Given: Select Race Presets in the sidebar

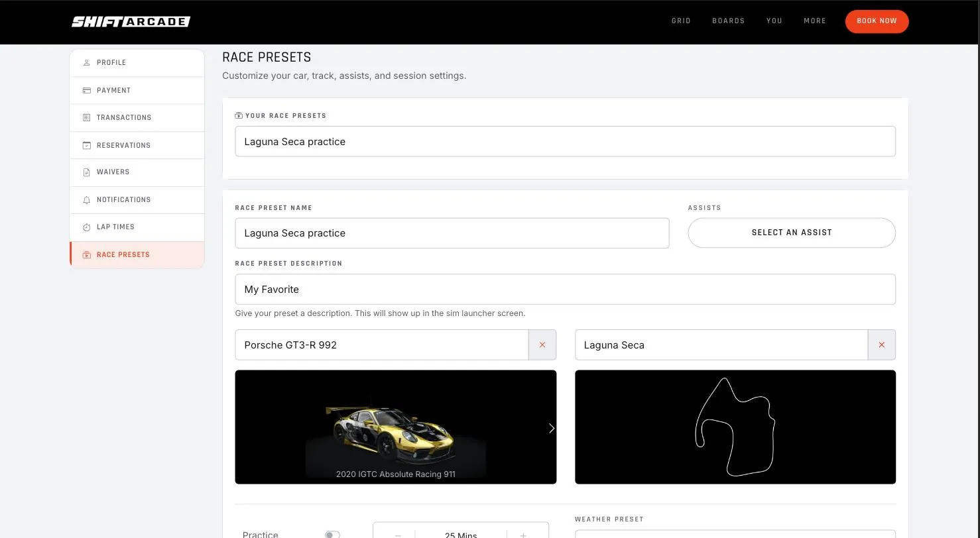Looking at the screenshot, I should coord(137,255).
